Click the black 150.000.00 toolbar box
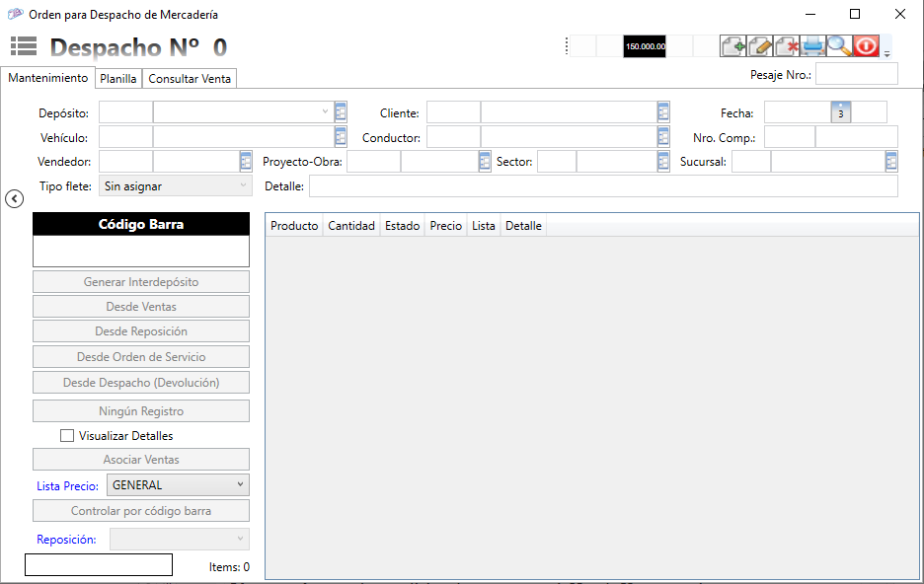The image size is (924, 584). click(x=645, y=46)
